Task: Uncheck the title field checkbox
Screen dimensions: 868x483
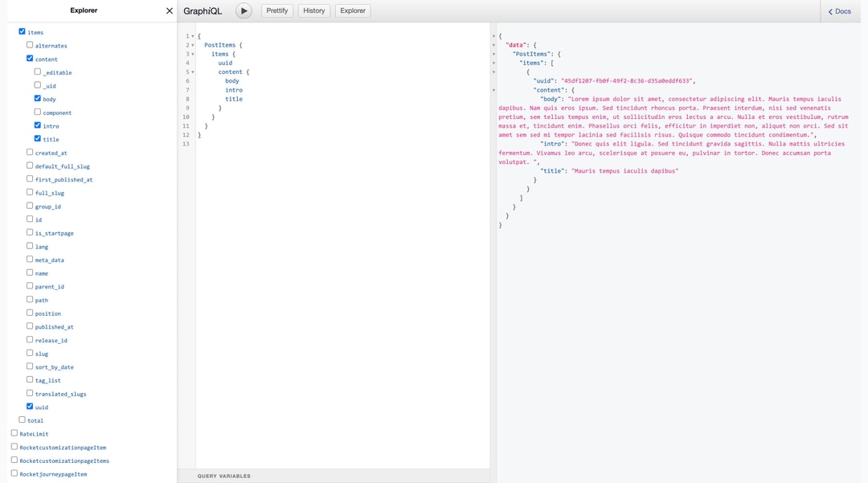Action: click(38, 138)
